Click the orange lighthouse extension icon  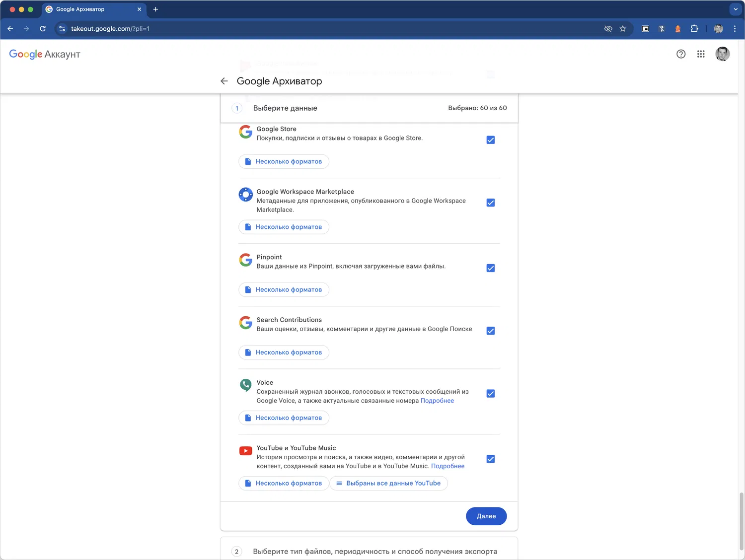[x=678, y=29]
